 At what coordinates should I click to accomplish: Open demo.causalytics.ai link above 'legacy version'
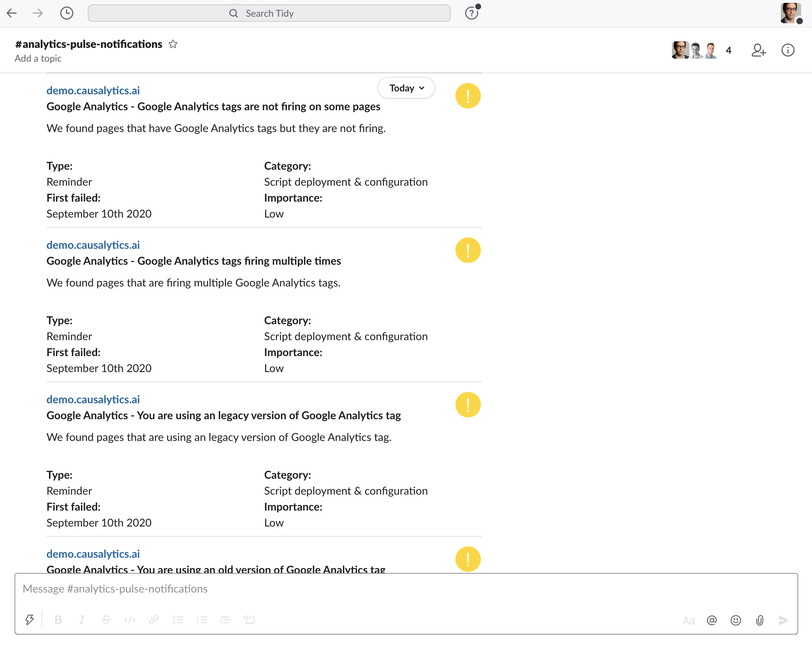93,399
